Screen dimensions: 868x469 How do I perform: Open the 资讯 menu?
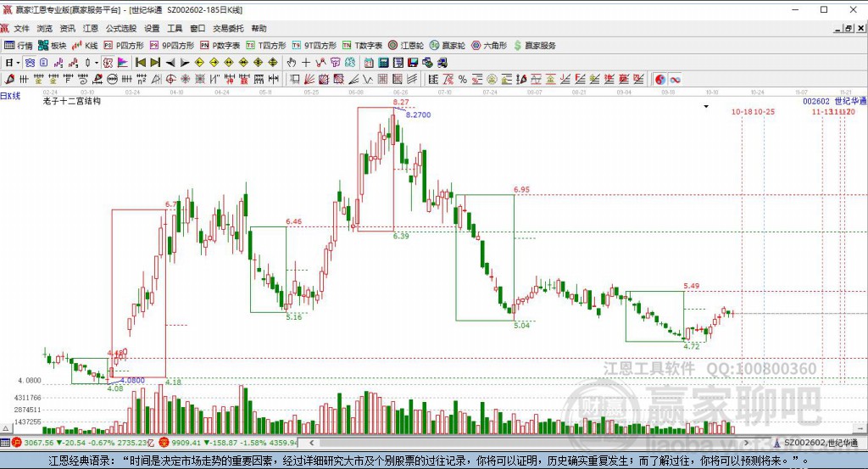68,28
